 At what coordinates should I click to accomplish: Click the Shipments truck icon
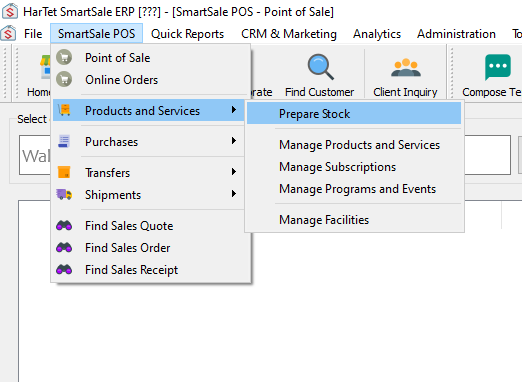click(x=64, y=194)
